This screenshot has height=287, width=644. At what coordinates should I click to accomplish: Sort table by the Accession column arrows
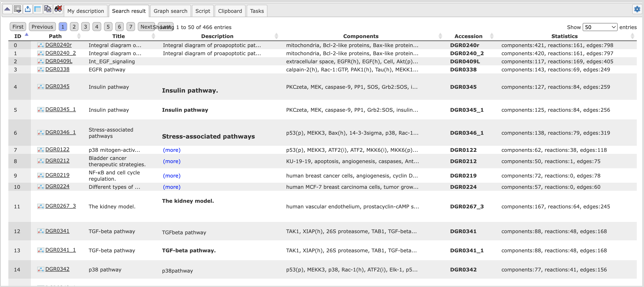click(492, 36)
